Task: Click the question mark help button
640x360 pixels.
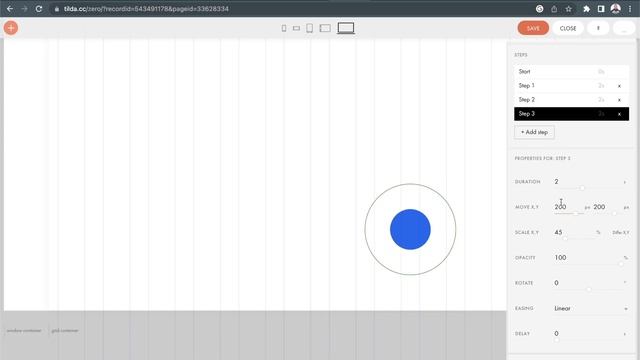Action: [x=598, y=28]
